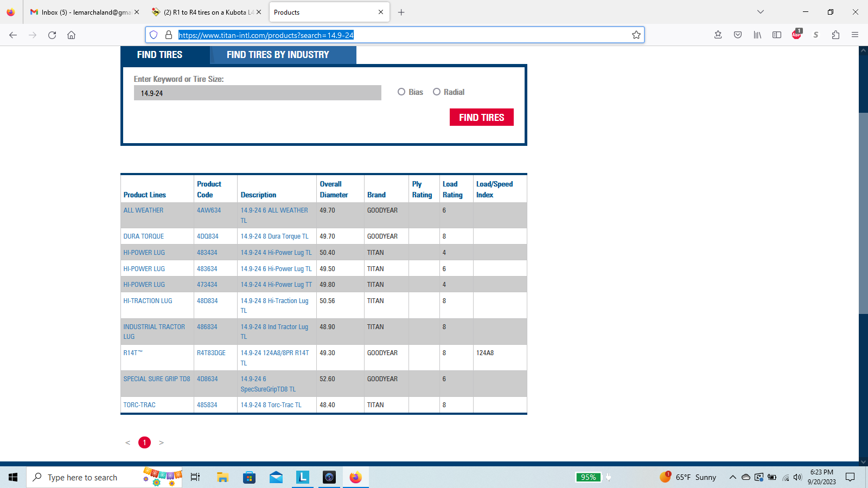
Task: Go back to the previous page
Action: (x=13, y=35)
